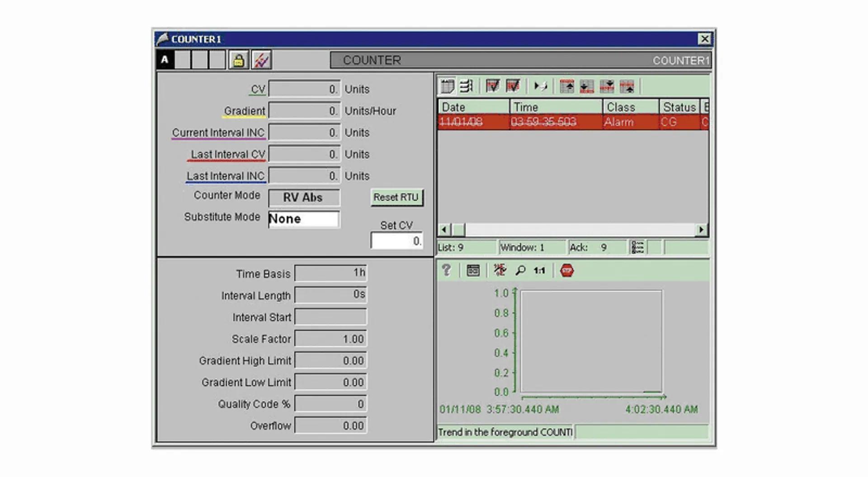The height and width of the screenshot is (477, 868).
Task: Click the Gradient High Limit field
Action: tap(330, 360)
